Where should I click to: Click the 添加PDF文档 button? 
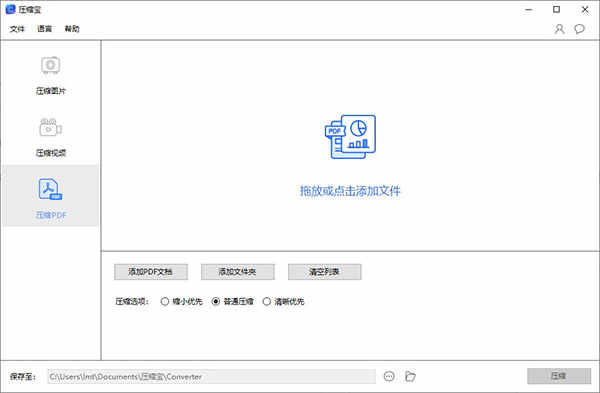tap(151, 272)
